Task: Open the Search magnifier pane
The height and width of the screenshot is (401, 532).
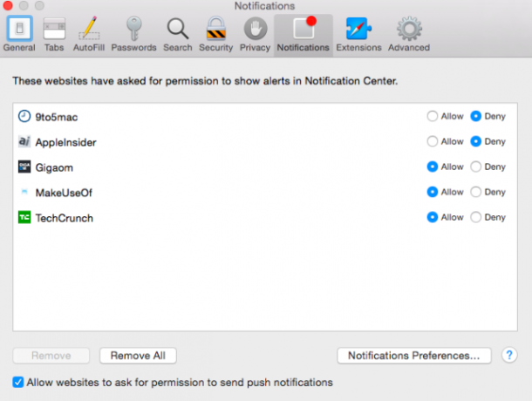Action: (x=178, y=34)
